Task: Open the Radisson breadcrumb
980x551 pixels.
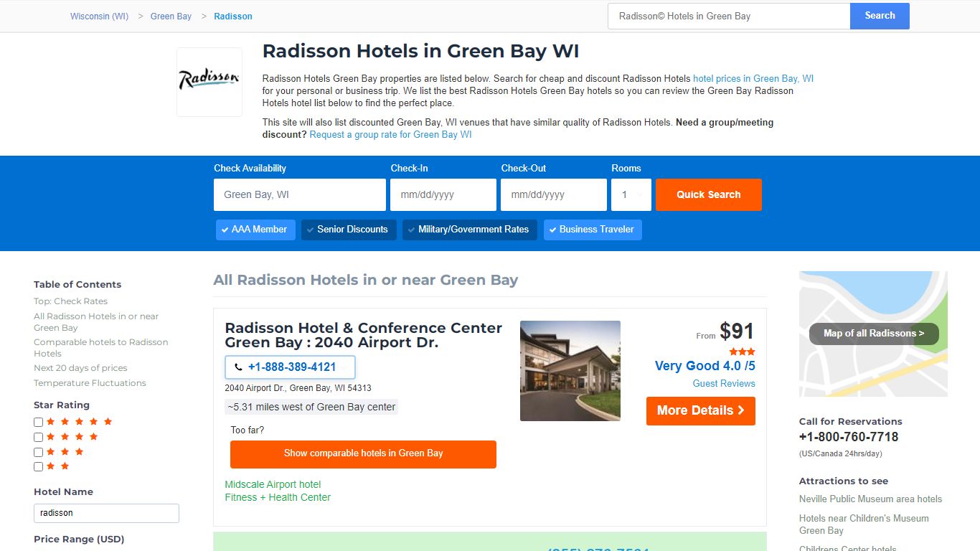Action: (233, 16)
